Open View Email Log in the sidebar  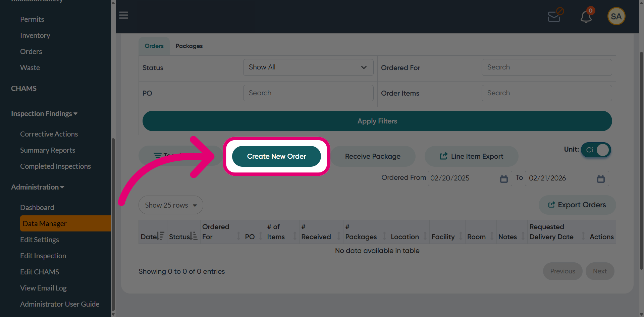[44, 288]
